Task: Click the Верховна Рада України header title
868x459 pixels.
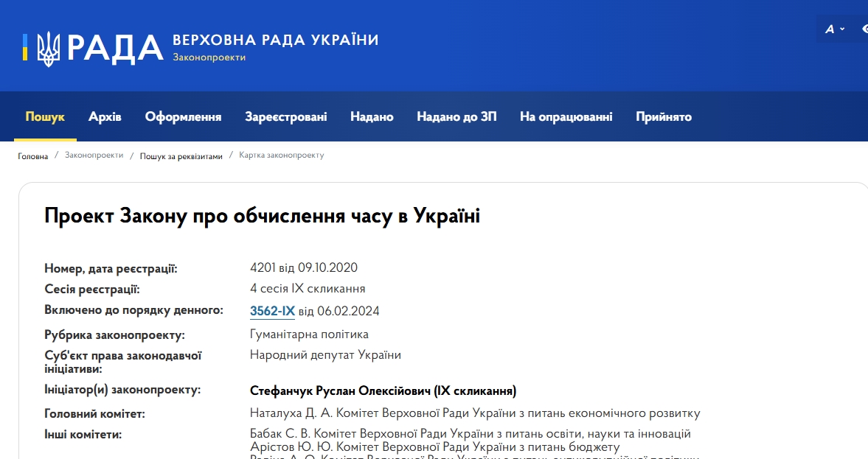Action: 275,40
